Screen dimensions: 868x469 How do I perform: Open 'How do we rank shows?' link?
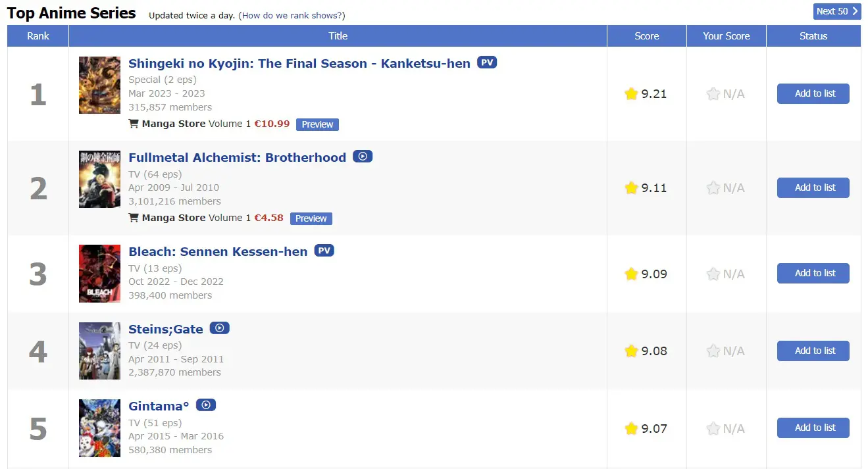pyautogui.click(x=293, y=15)
